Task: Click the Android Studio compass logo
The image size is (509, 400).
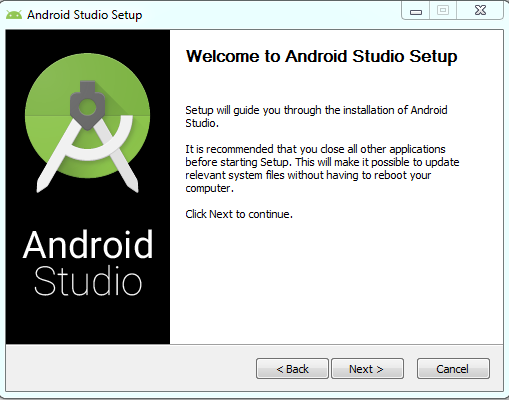Action: tap(87, 123)
